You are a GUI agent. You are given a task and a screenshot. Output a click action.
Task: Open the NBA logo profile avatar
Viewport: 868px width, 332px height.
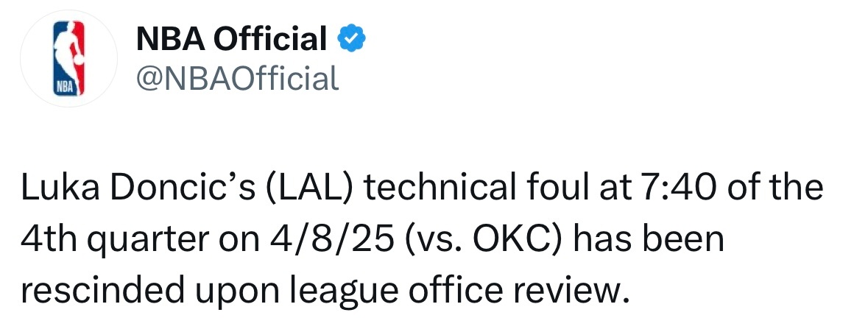[68, 58]
